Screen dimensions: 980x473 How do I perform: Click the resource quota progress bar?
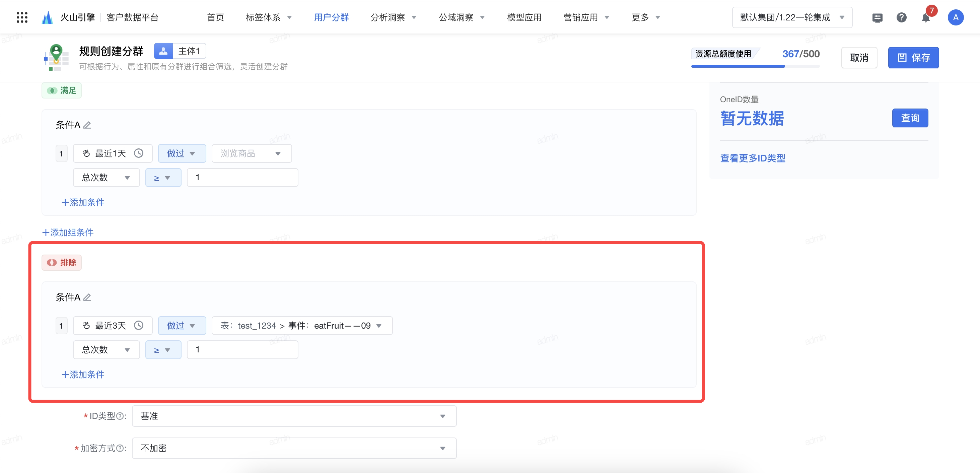(755, 66)
